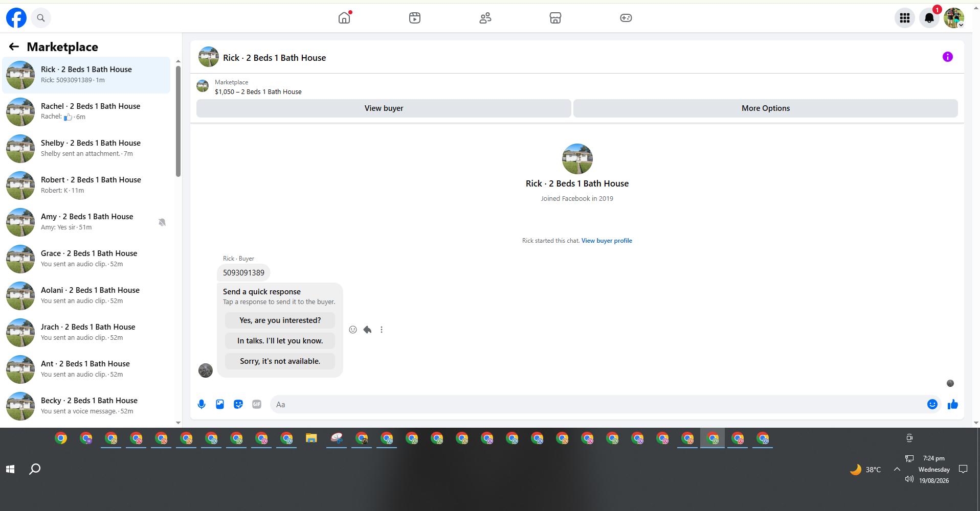Open Grace's 2 Beds 1 Bath House chat
The image size is (980, 511).
click(86, 259)
